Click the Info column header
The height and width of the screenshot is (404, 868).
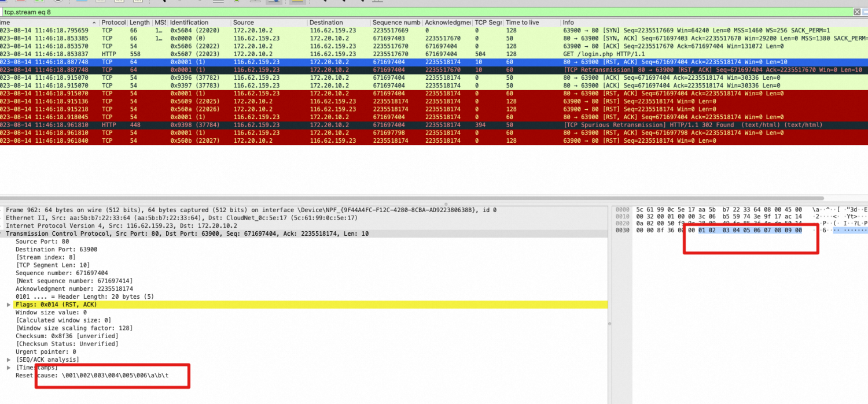[714, 23]
